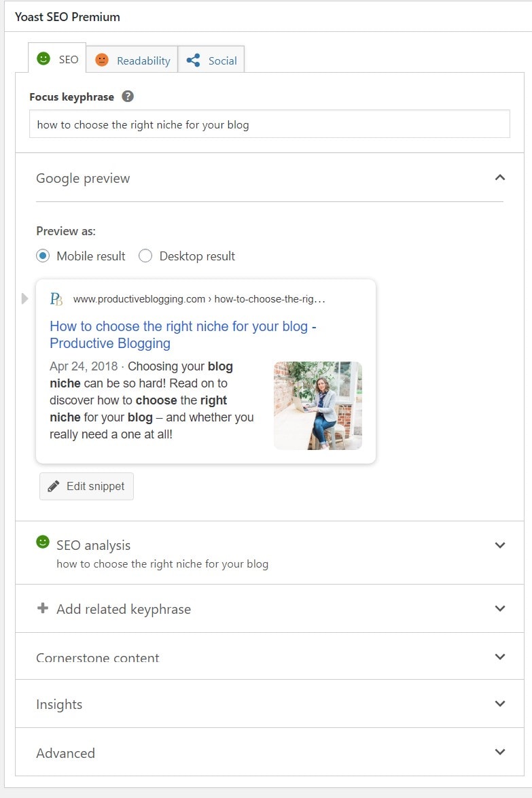
Task: Switch to the Social tab
Action: point(211,60)
